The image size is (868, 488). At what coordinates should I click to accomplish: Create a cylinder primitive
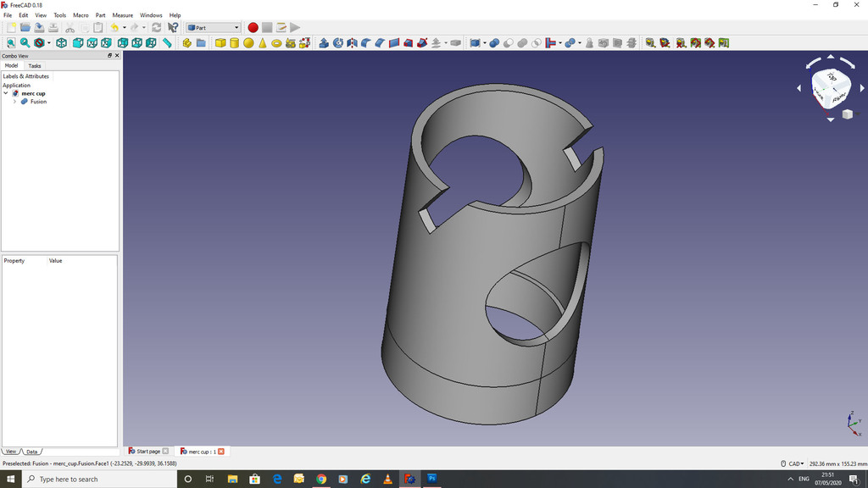tap(235, 43)
